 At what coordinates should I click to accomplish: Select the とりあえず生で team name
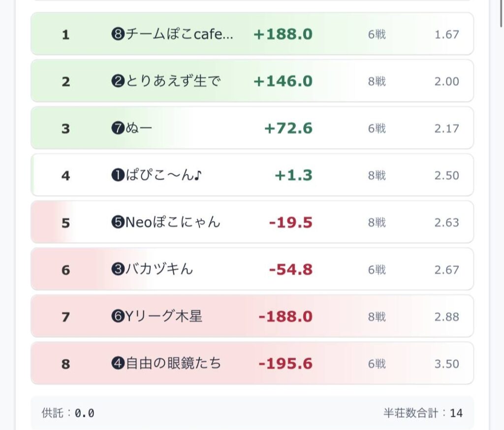[x=172, y=81]
